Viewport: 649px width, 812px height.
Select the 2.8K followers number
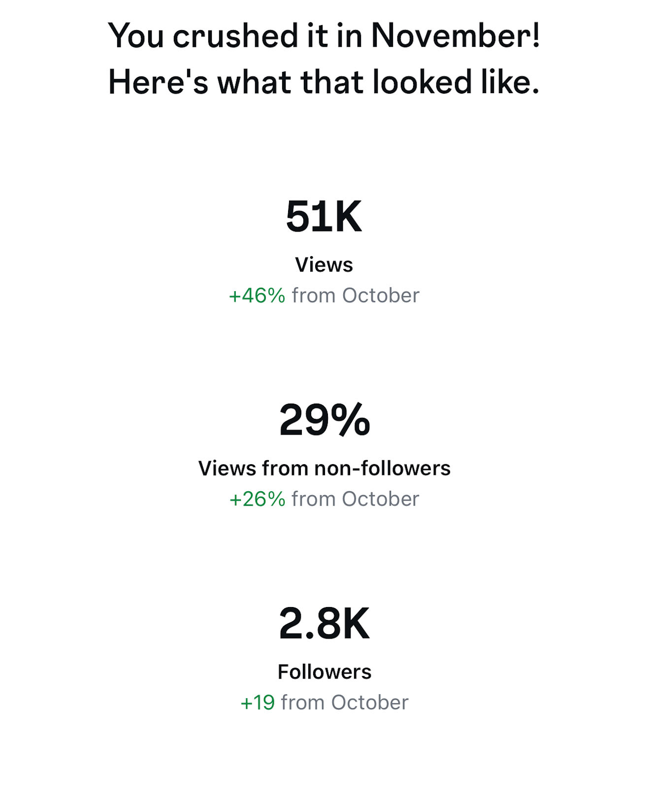pyautogui.click(x=324, y=624)
